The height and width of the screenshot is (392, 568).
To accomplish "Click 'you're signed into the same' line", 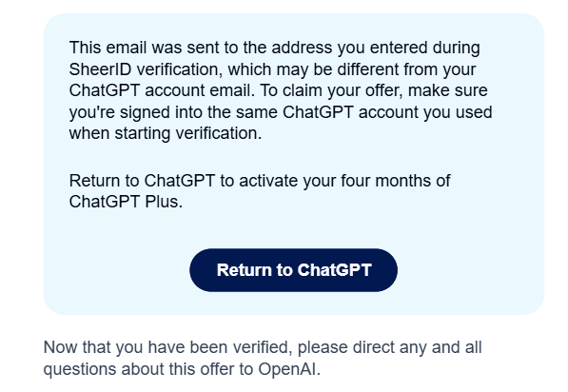I will point(174,112).
